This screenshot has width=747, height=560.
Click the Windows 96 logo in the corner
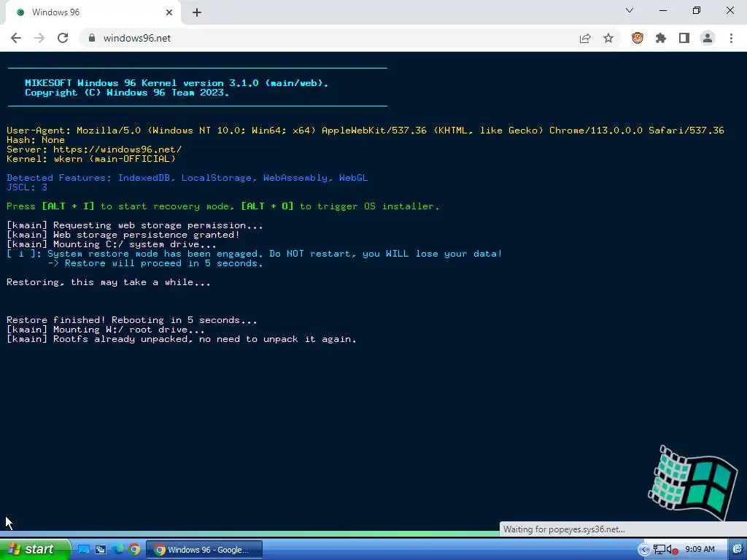[x=692, y=483]
